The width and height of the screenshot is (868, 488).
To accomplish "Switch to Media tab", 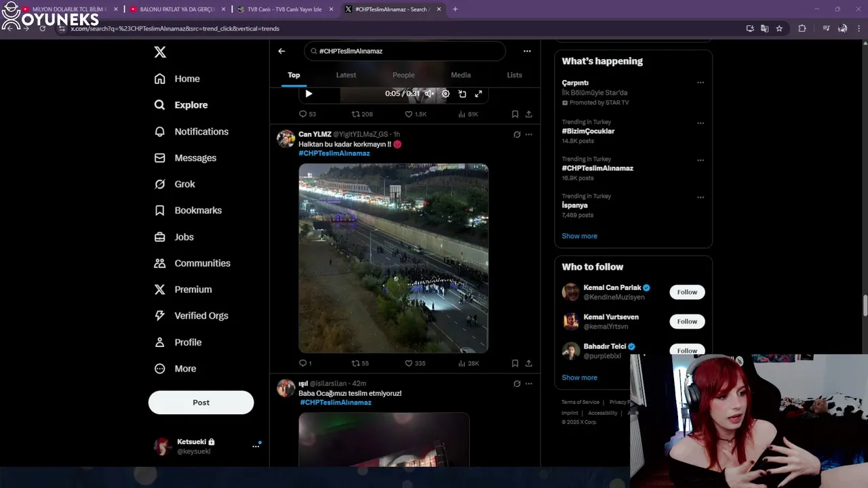I will pos(460,75).
